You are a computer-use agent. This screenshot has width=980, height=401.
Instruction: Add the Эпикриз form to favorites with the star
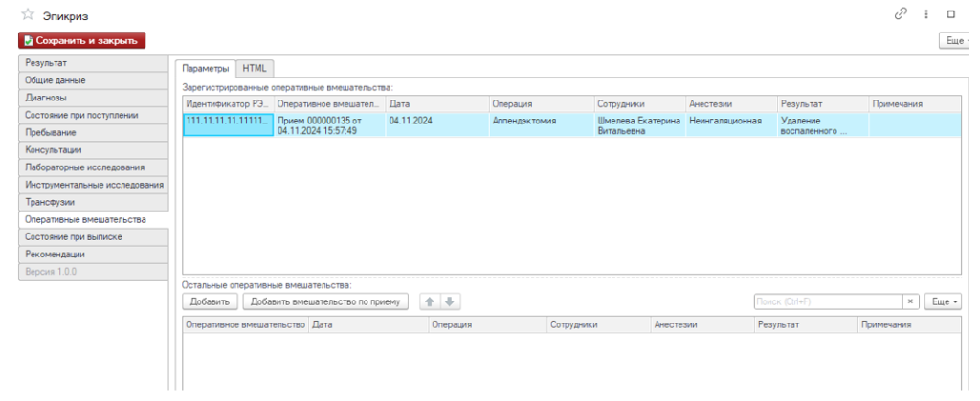(27, 14)
